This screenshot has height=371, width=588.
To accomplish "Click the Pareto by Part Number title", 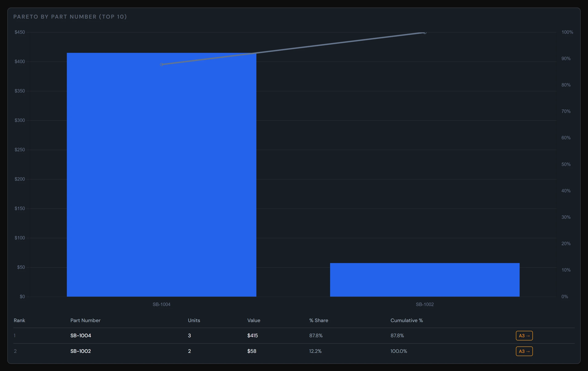I will pyautogui.click(x=70, y=17).
